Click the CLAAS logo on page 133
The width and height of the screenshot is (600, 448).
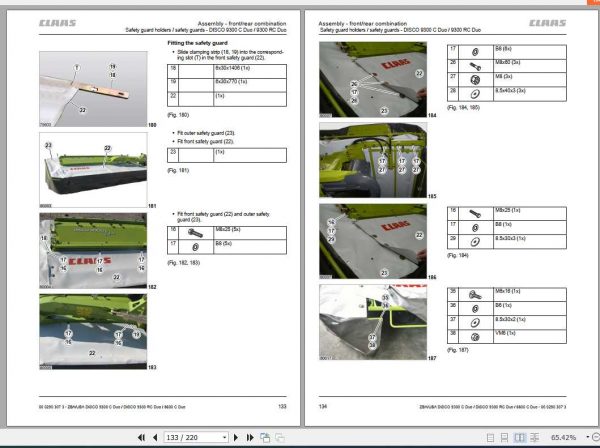click(x=57, y=23)
